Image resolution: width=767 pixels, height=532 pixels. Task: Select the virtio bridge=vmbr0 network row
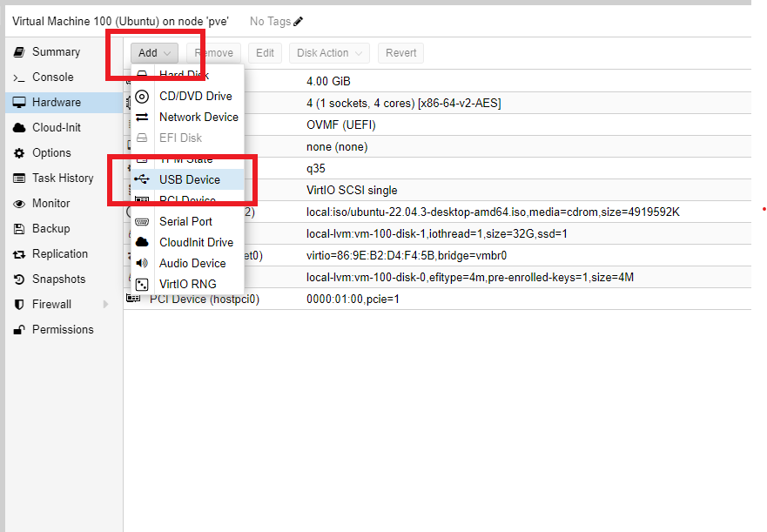[437, 255]
